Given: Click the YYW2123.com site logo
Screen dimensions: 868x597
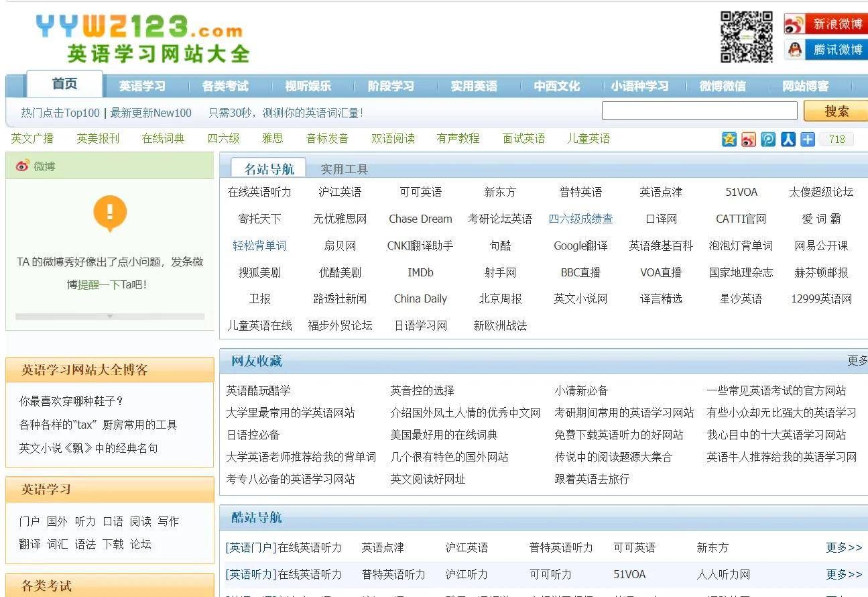Looking at the screenshot, I should (141, 38).
